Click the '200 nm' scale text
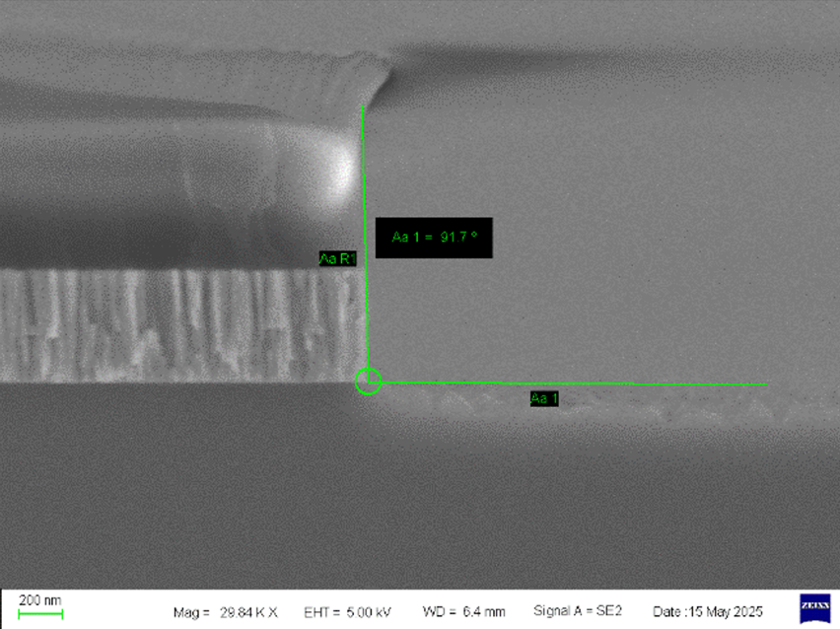The image size is (840, 629). tap(40, 600)
